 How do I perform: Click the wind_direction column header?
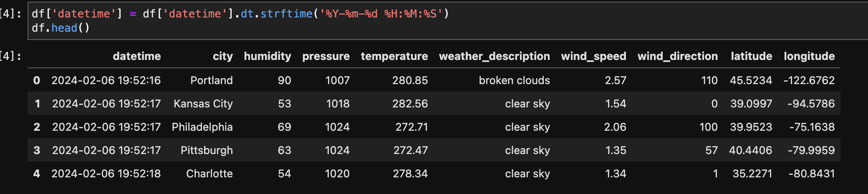[x=678, y=56]
